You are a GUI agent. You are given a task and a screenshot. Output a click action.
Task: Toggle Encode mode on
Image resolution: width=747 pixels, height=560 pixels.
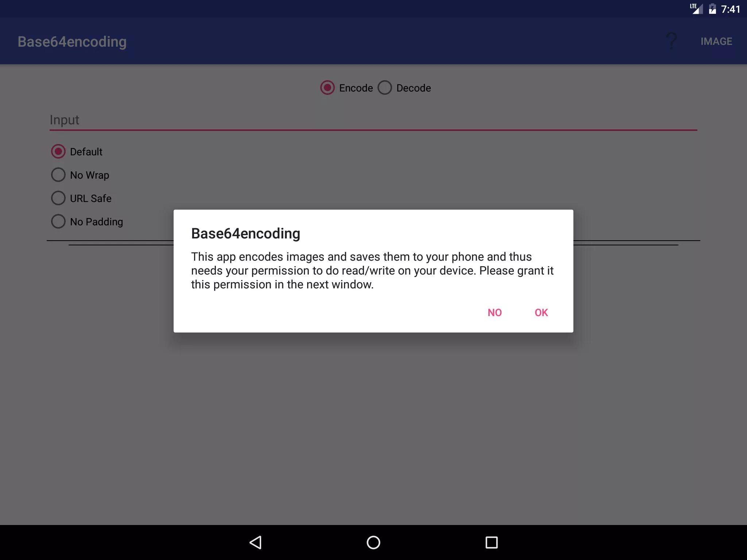tap(328, 87)
